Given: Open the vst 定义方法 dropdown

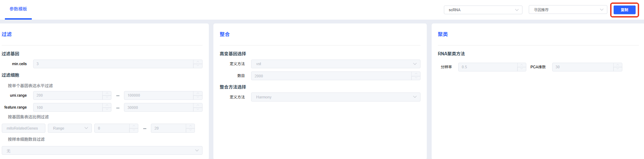Looking at the screenshot, I should 336,64.
